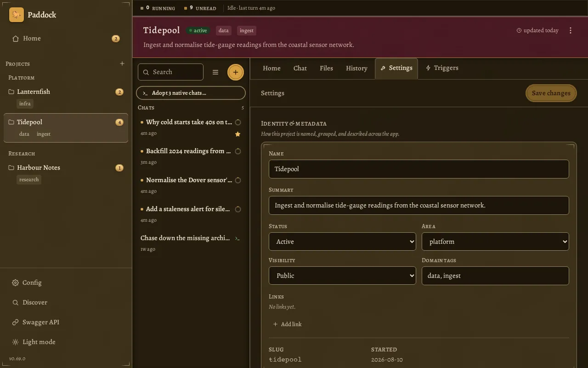This screenshot has width=588, height=368.
Task: Click Adopt 3 native chats button
Action: click(x=191, y=93)
